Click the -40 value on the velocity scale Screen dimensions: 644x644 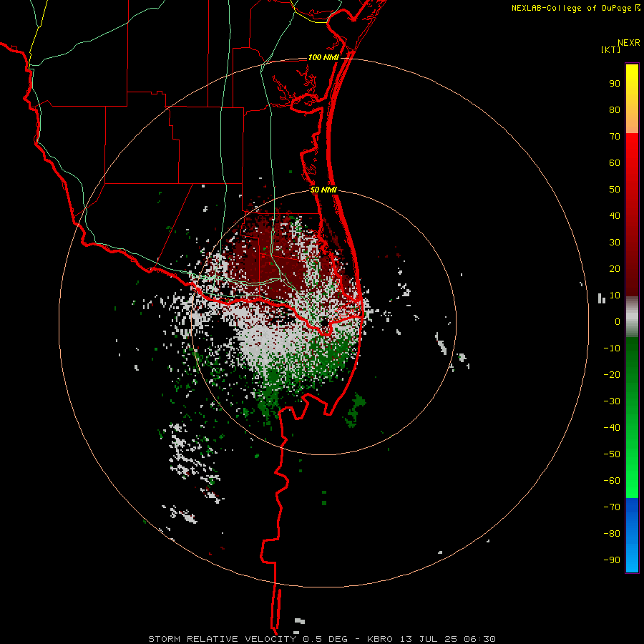click(612, 428)
